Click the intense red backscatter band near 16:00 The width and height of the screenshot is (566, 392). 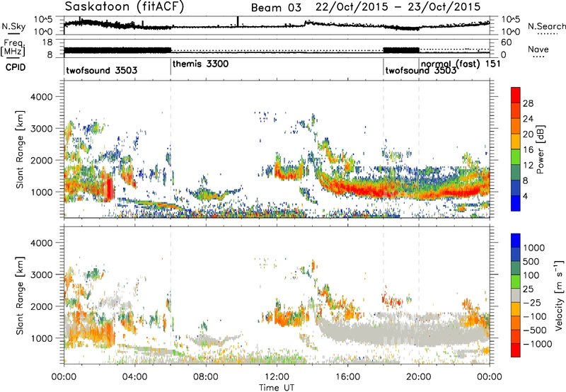348,189
